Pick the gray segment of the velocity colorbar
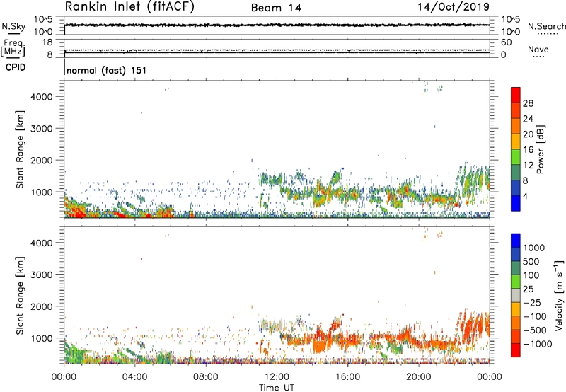The width and height of the screenshot is (566, 392). 516,295
